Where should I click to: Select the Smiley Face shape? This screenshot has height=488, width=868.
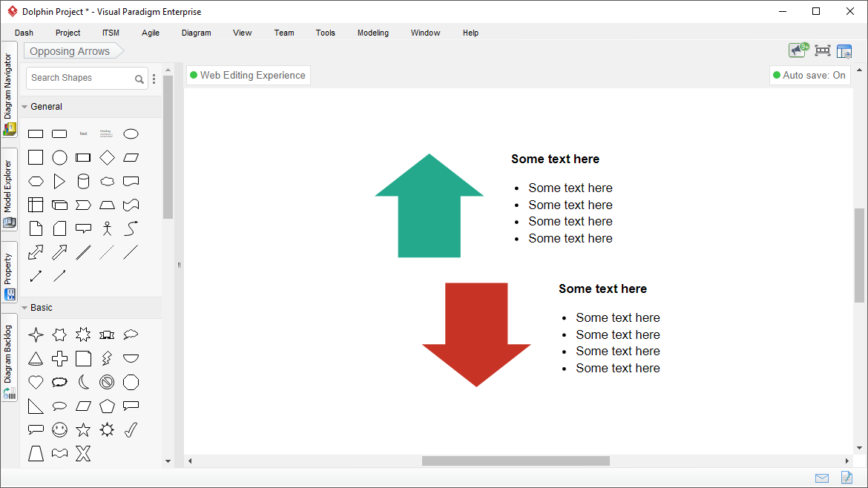[59, 430]
